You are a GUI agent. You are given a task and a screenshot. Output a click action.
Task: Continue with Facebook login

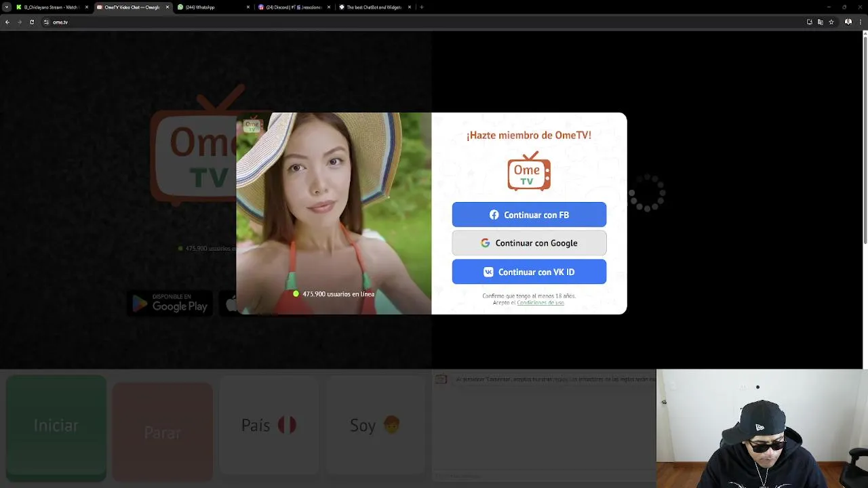[529, 215]
